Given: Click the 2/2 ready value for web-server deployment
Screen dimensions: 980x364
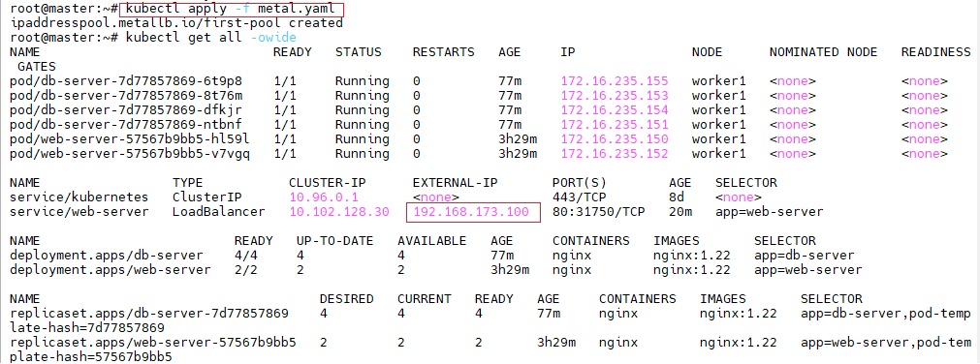Looking at the screenshot, I should click(245, 270).
